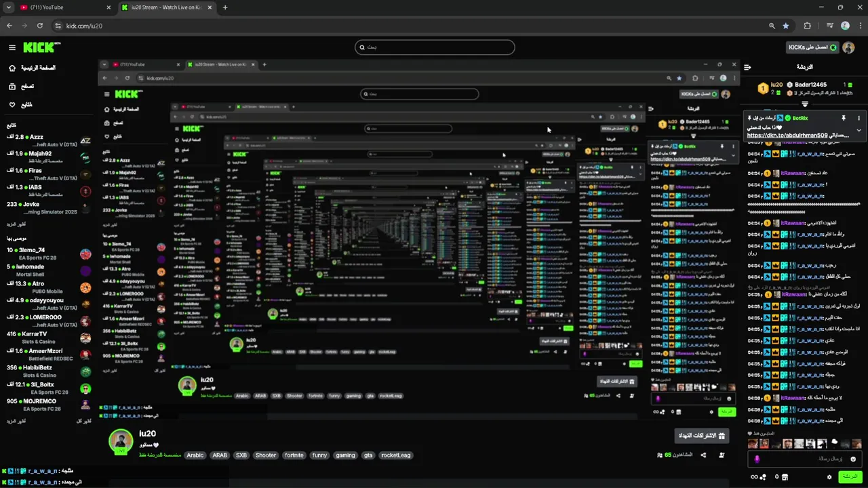
Task: Open chat settings gear icon
Action: coord(829,477)
